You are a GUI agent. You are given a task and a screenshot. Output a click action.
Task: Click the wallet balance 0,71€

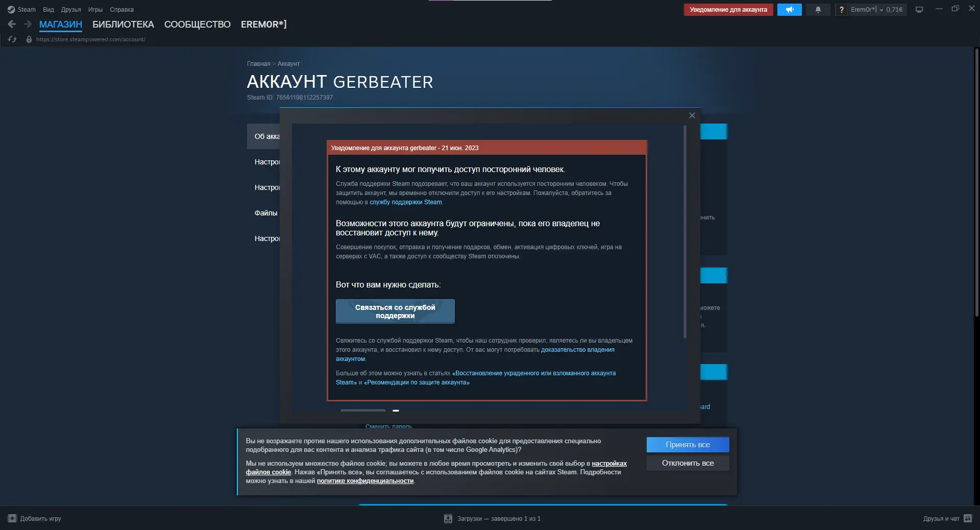click(x=894, y=10)
